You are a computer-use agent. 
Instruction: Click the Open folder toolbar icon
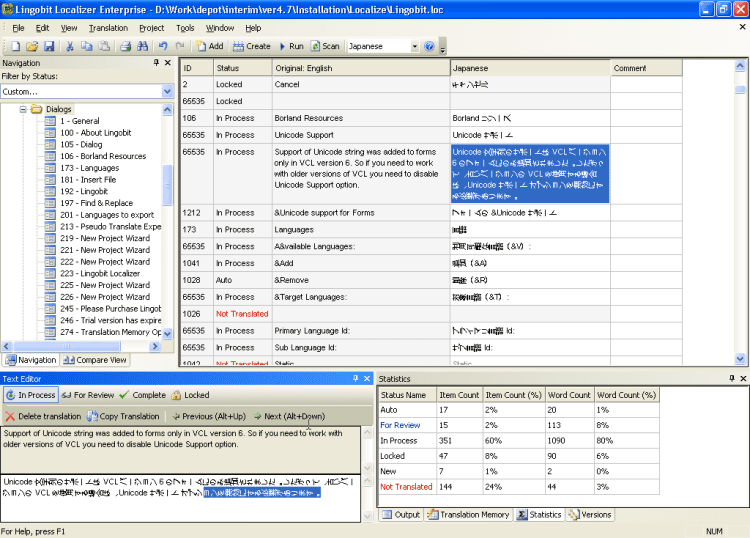32,46
